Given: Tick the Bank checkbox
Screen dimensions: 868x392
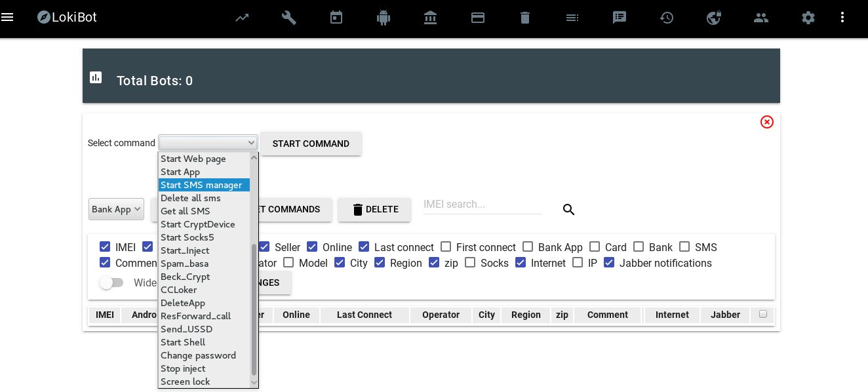Looking at the screenshot, I should coord(639,247).
